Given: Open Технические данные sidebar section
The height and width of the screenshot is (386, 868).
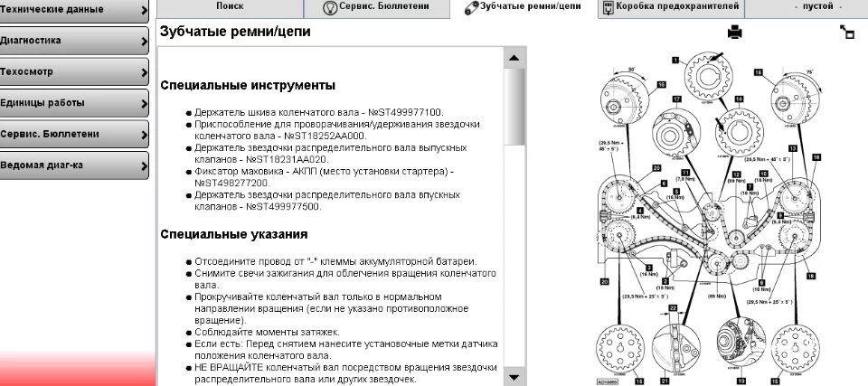Looking at the screenshot, I should click(x=74, y=10).
